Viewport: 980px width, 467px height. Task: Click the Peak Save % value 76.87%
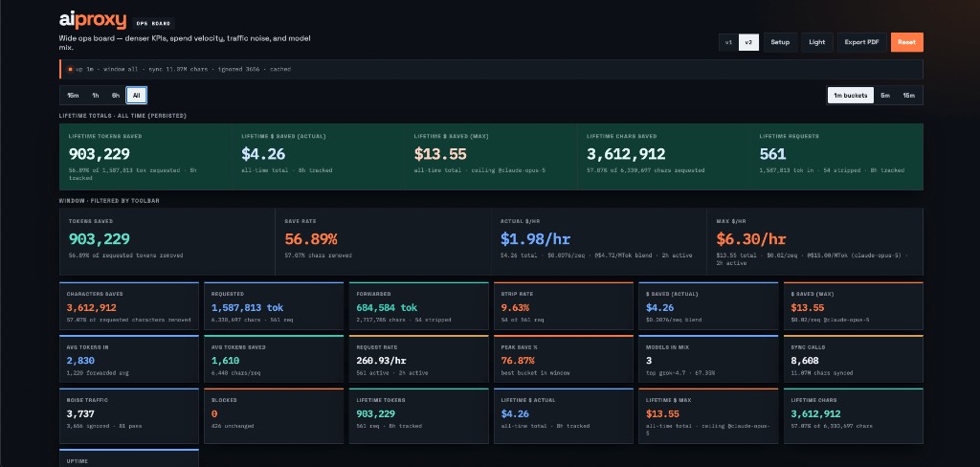[x=518, y=361]
